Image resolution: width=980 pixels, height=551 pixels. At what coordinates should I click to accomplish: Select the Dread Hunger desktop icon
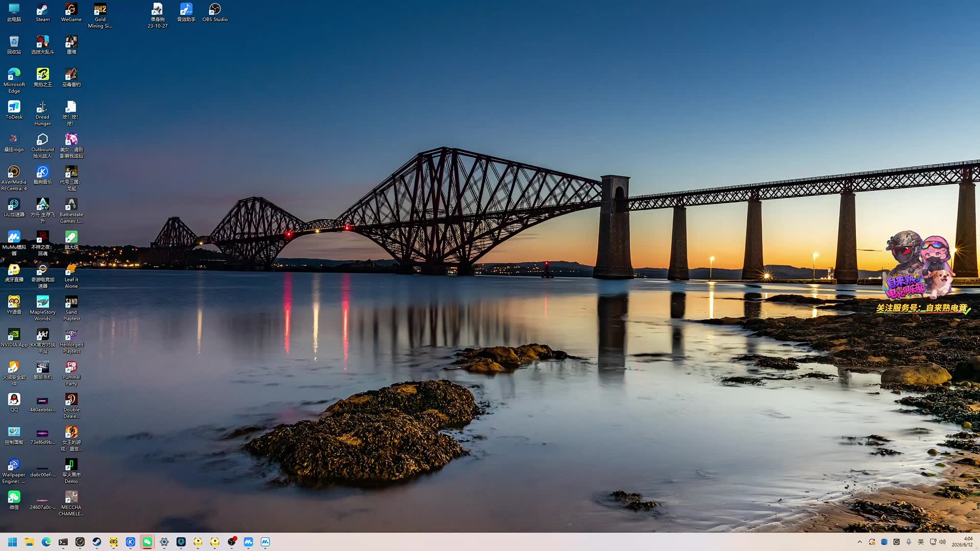click(43, 113)
